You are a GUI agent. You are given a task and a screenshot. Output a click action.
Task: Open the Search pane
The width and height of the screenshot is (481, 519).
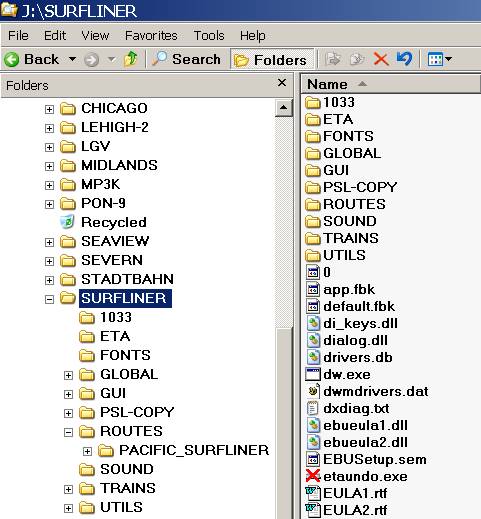[x=186, y=59]
